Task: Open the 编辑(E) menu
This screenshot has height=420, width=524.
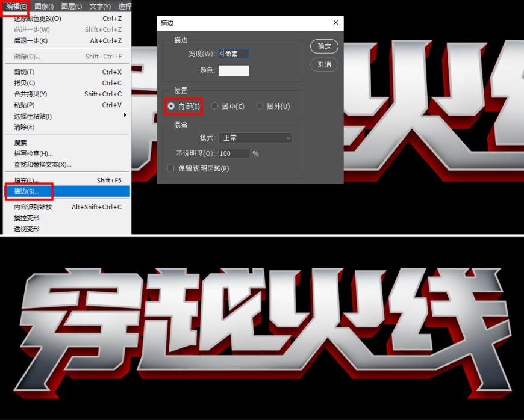Action: (x=16, y=6)
